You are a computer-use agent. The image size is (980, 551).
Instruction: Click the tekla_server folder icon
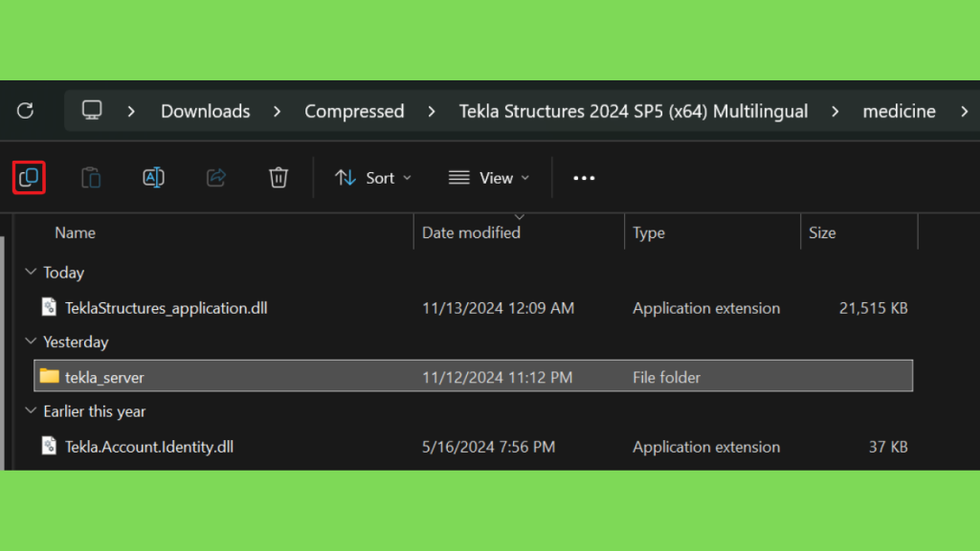coord(50,376)
